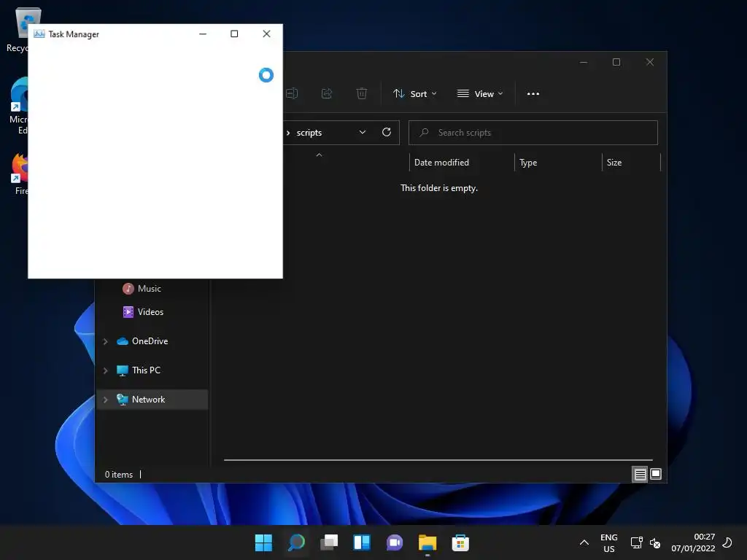Open the Windows Start menu
This screenshot has height=560, width=747.
[263, 542]
